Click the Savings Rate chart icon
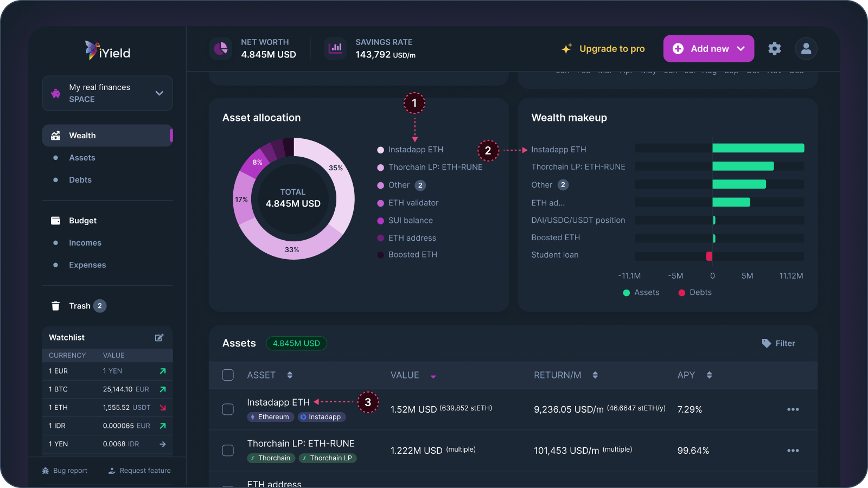 click(x=335, y=48)
